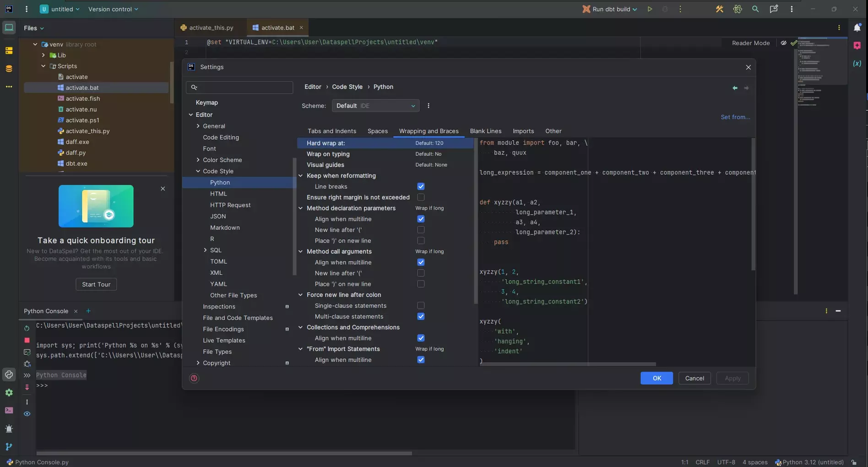Stop the Python Console with the red square

point(27,340)
